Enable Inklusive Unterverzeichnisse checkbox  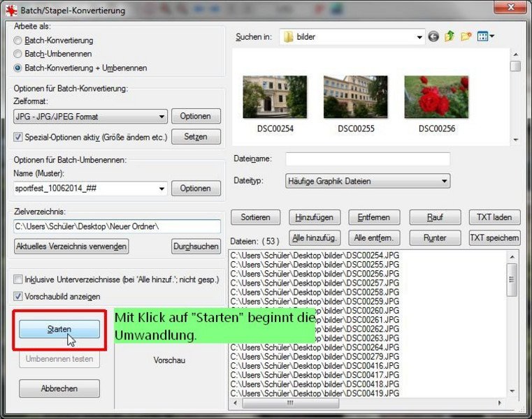click(x=18, y=279)
